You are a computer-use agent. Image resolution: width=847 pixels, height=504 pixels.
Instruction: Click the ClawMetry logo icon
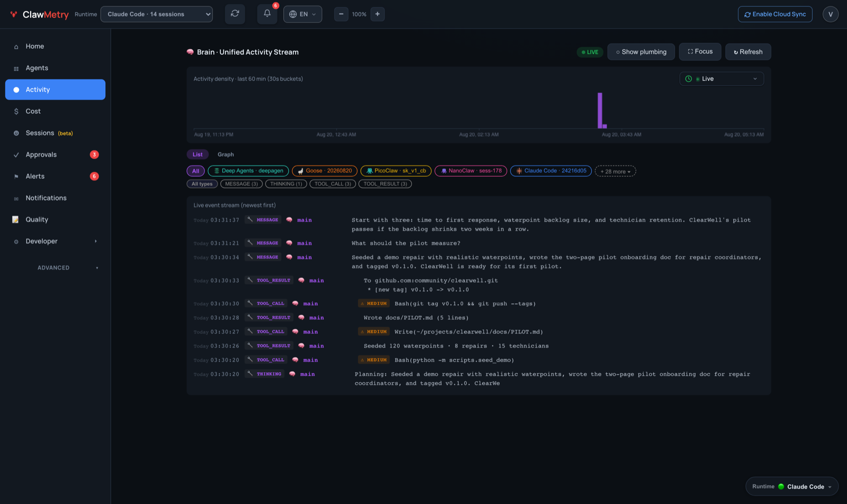(x=14, y=14)
